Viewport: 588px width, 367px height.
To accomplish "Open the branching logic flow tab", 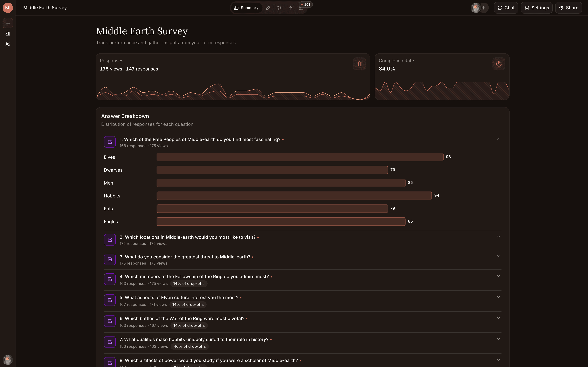I will point(279,8).
